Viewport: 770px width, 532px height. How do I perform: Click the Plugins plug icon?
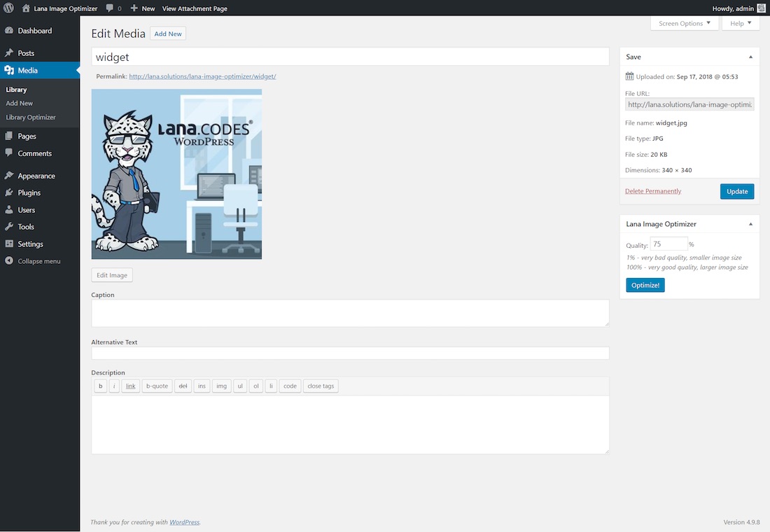click(9, 192)
